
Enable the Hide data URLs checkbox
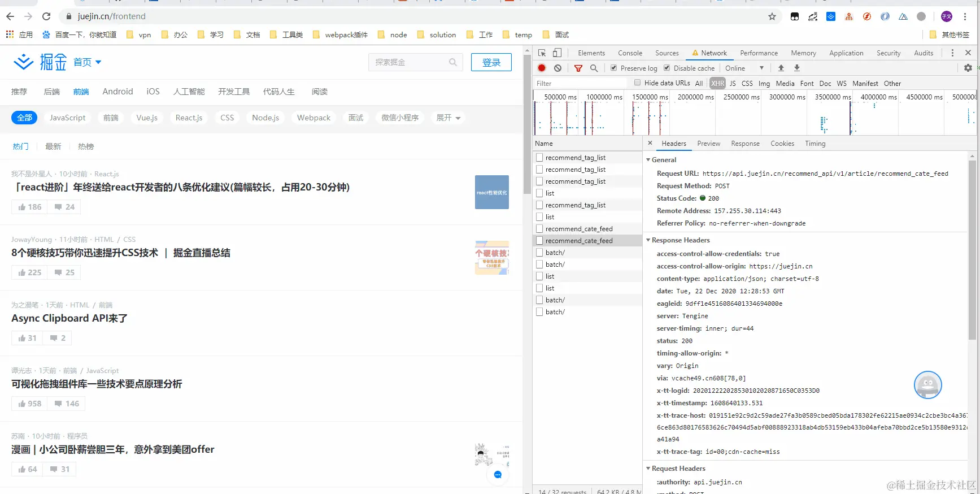coord(637,83)
